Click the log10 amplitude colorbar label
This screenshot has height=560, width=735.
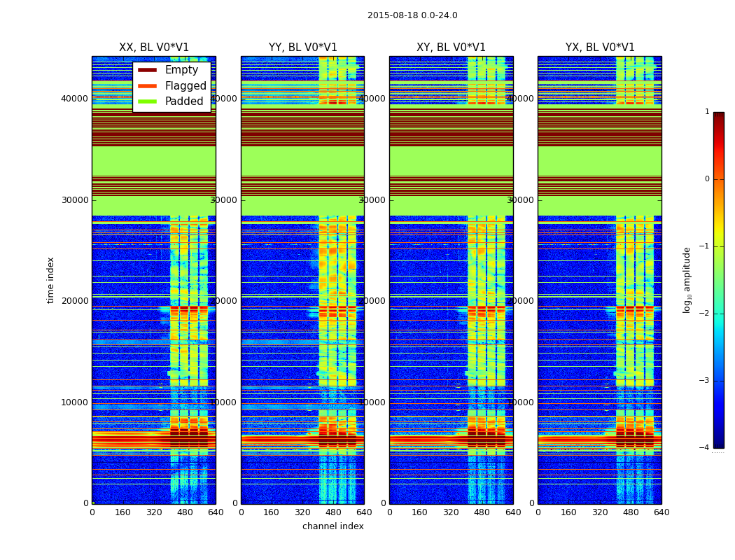[x=687, y=280]
